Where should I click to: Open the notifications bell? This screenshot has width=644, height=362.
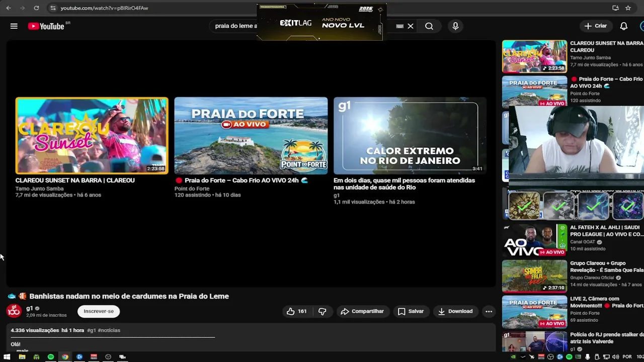click(623, 26)
